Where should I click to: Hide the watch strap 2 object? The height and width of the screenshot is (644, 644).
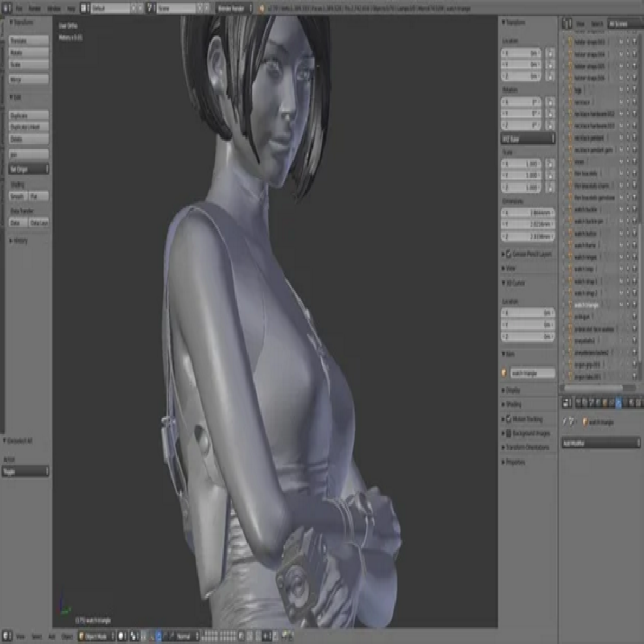(621, 293)
